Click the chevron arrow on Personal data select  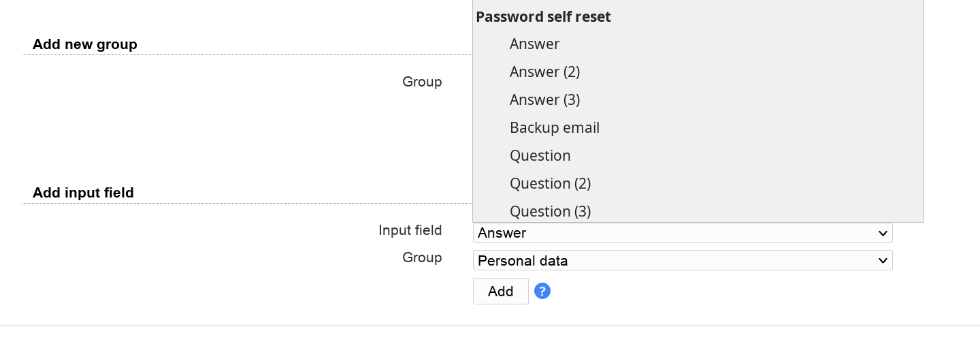(883, 260)
